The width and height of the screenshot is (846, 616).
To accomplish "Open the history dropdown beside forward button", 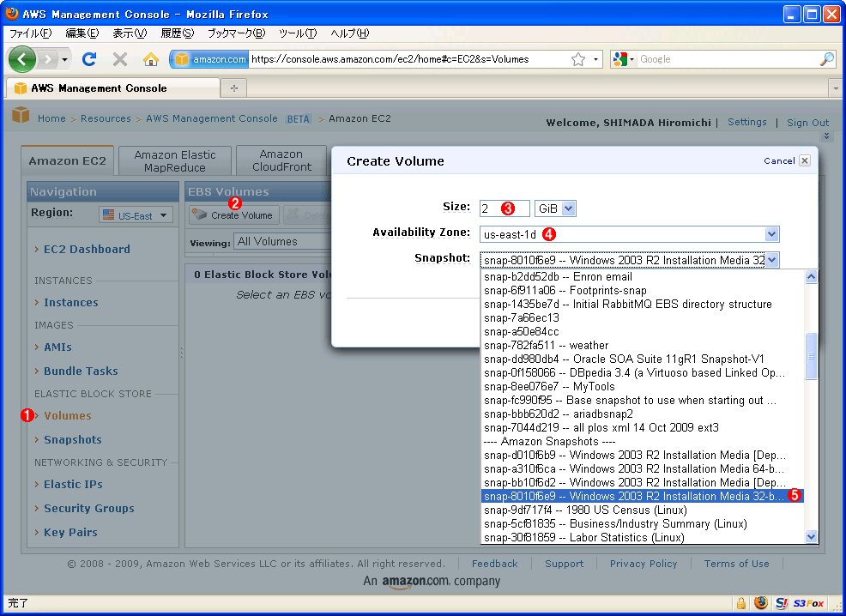I will click(64, 59).
